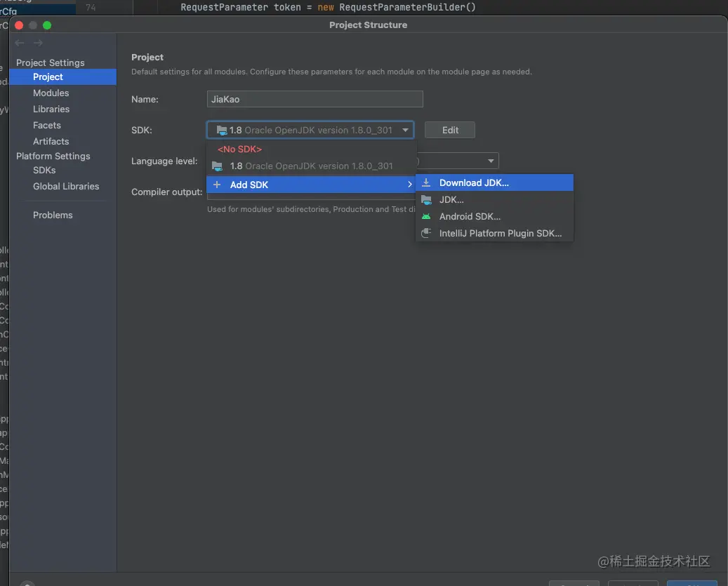Open Global Libraries settings
728x586 pixels.
click(x=66, y=186)
